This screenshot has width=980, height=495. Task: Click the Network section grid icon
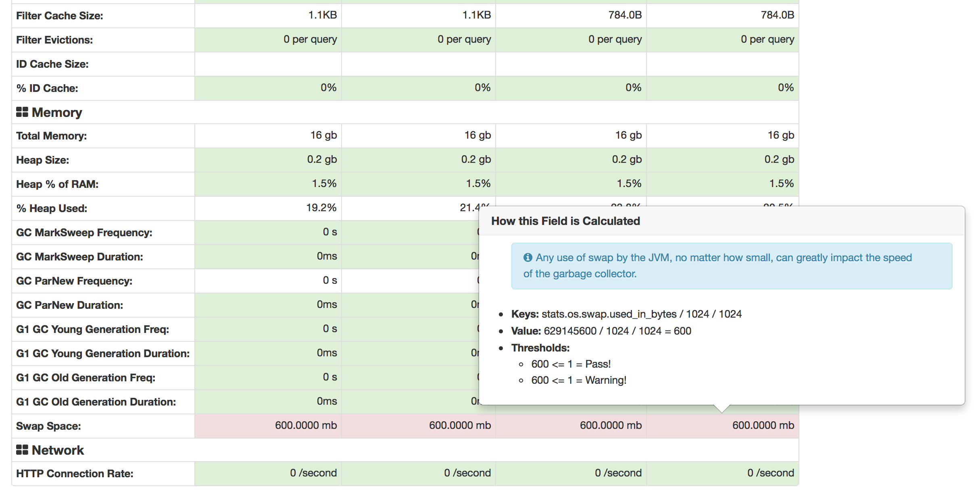22,450
